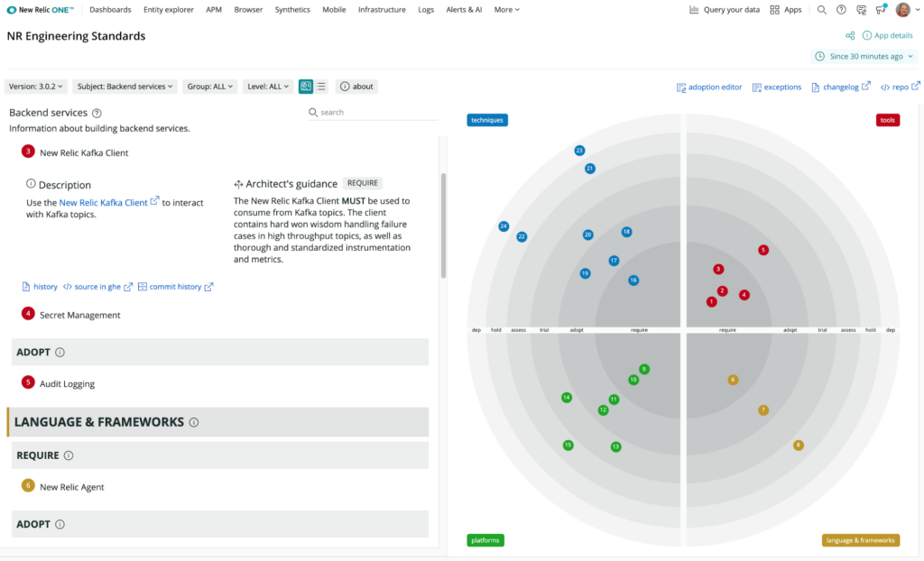Click the Backend services help icon
This screenshot has height=561, width=924.
pyautogui.click(x=97, y=113)
